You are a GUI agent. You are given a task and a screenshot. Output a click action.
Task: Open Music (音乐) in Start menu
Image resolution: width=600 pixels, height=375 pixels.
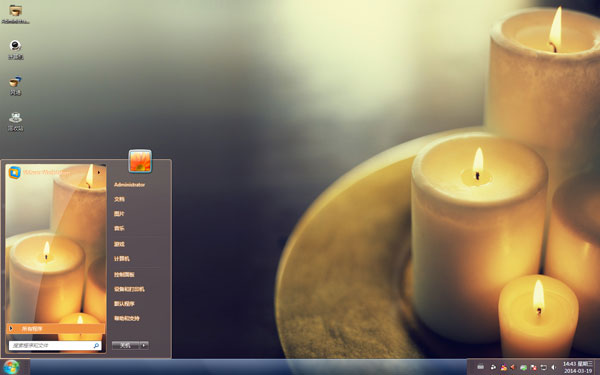coord(119,228)
